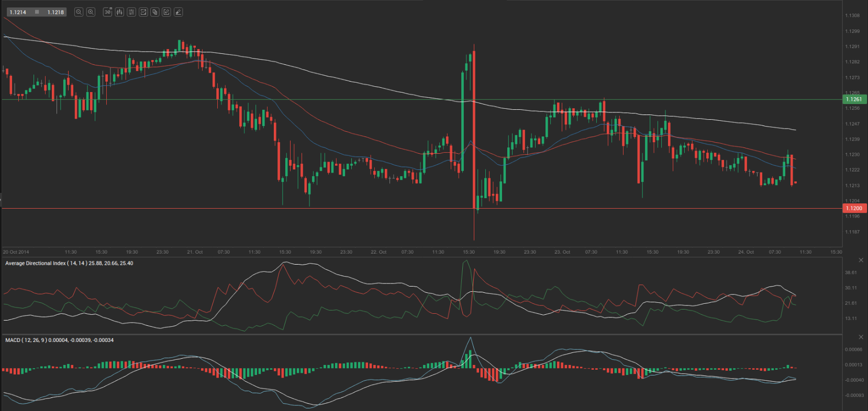Click the zoom in magnifier icon
The height and width of the screenshot is (411, 868).
coord(91,12)
